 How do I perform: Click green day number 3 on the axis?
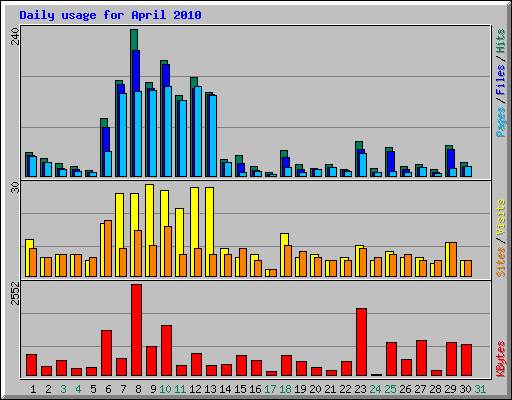pos(63,389)
